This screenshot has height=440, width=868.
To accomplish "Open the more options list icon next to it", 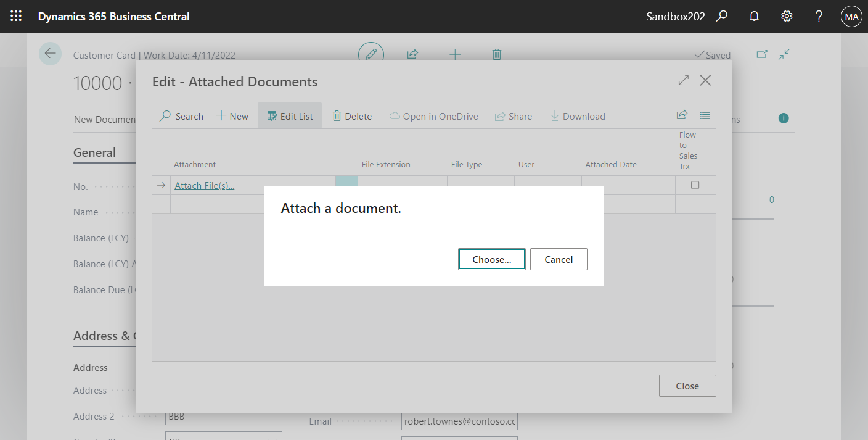I will [x=705, y=115].
